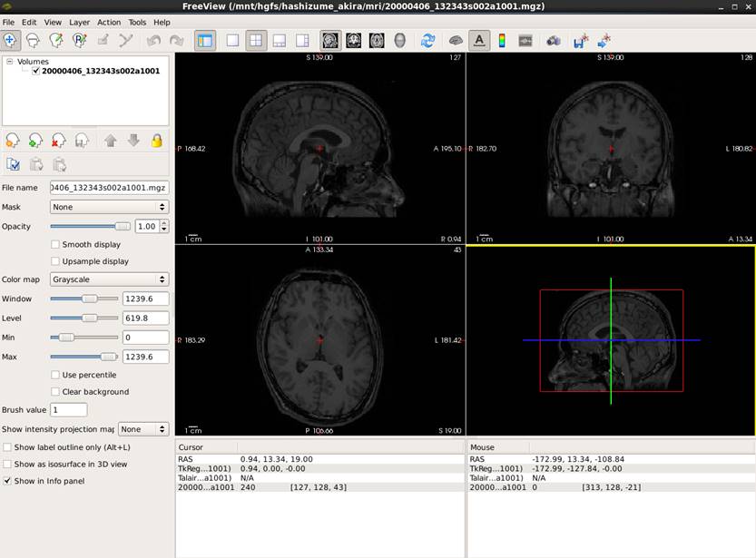Screen dimensions: 756x558
Task: Switch to sagittal view
Action: [330, 41]
